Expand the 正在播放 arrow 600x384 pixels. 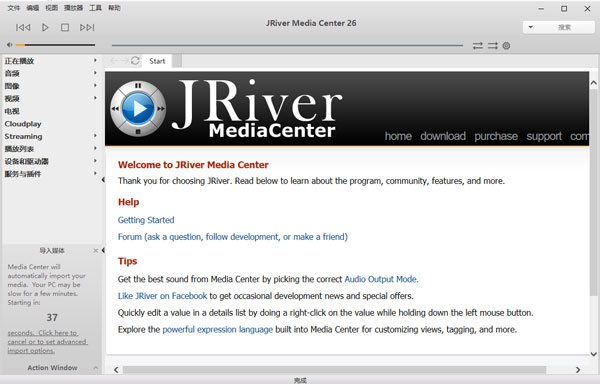click(x=95, y=60)
